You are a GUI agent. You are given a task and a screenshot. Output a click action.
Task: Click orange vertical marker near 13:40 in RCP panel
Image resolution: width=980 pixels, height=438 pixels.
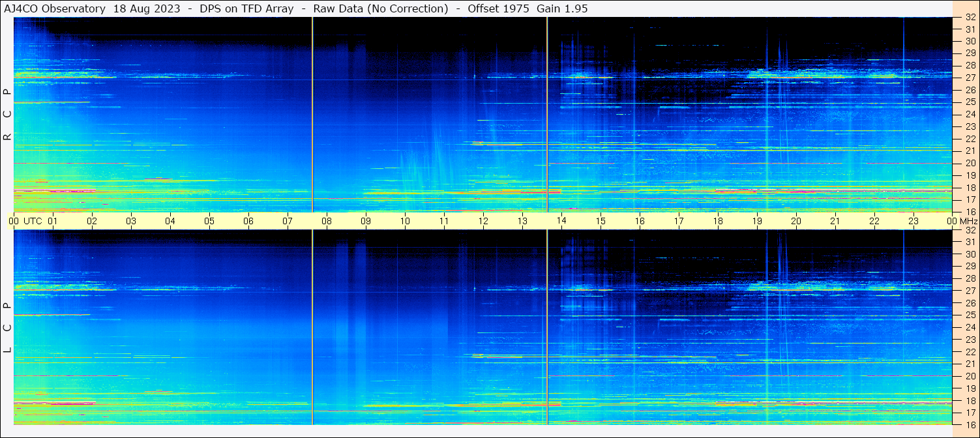coord(547,114)
